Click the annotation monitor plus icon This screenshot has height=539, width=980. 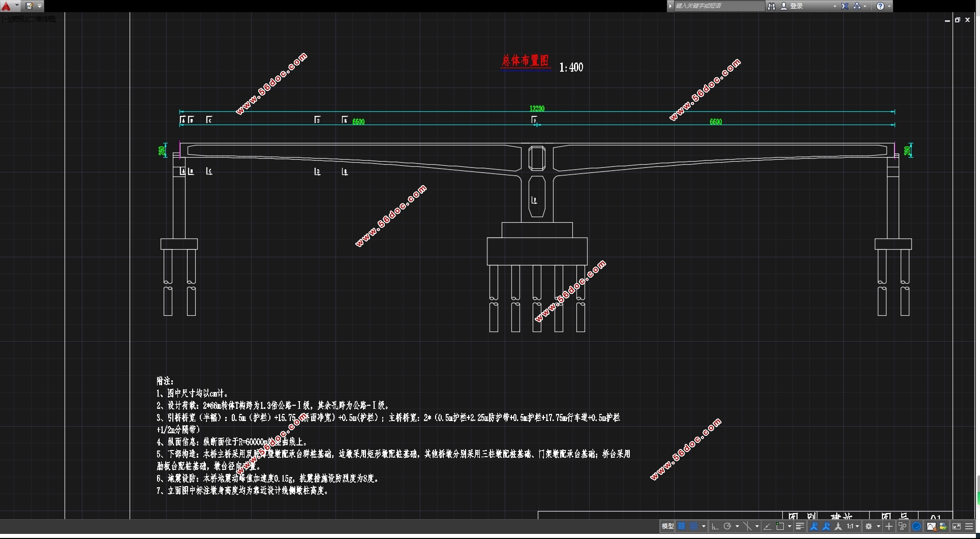(889, 526)
